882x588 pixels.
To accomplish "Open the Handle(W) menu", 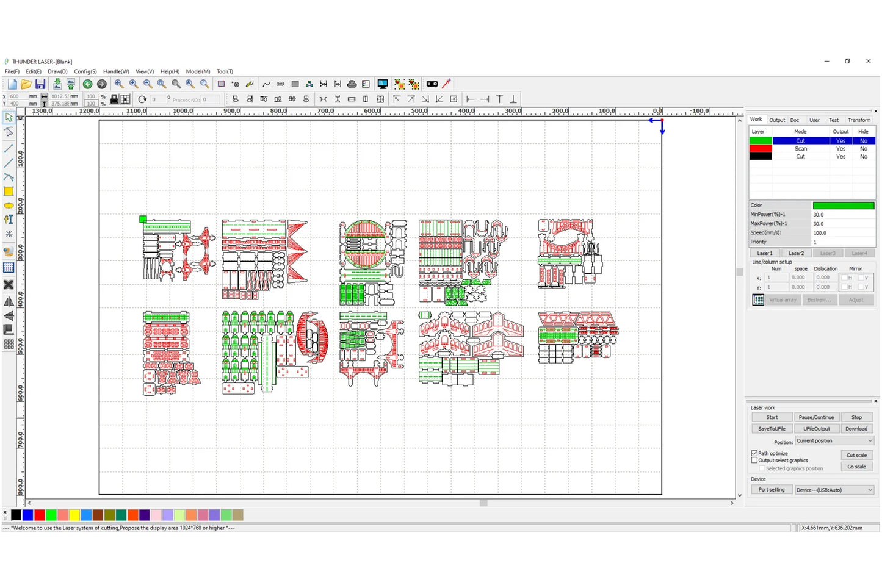I will tap(116, 71).
